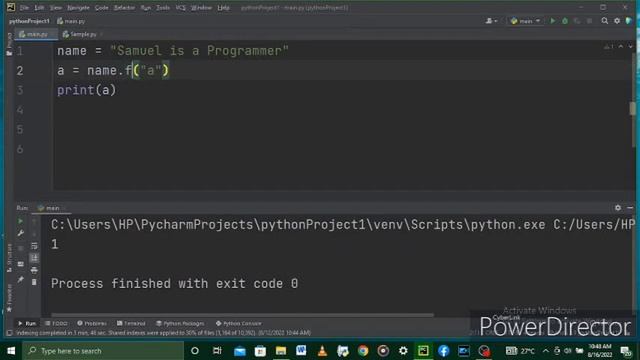640x360 pixels.
Task: Open the Tools menu
Action: coord(163,8)
